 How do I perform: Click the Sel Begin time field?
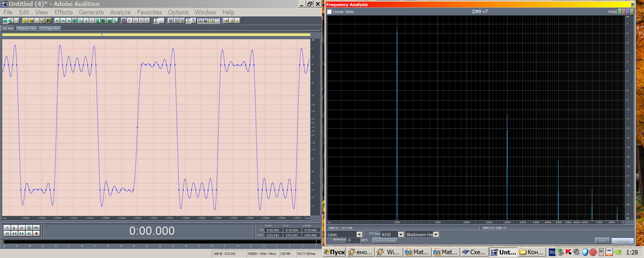point(274,230)
